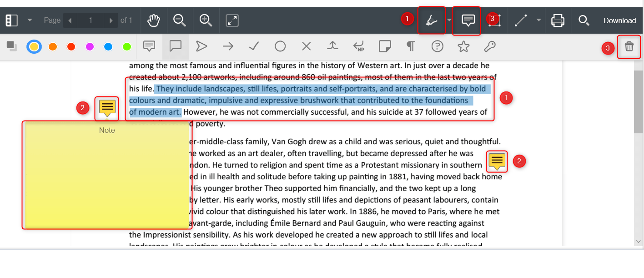Choose the key note icon style
Image resolution: width=644 pixels, height=278 pixels.
coord(489,46)
